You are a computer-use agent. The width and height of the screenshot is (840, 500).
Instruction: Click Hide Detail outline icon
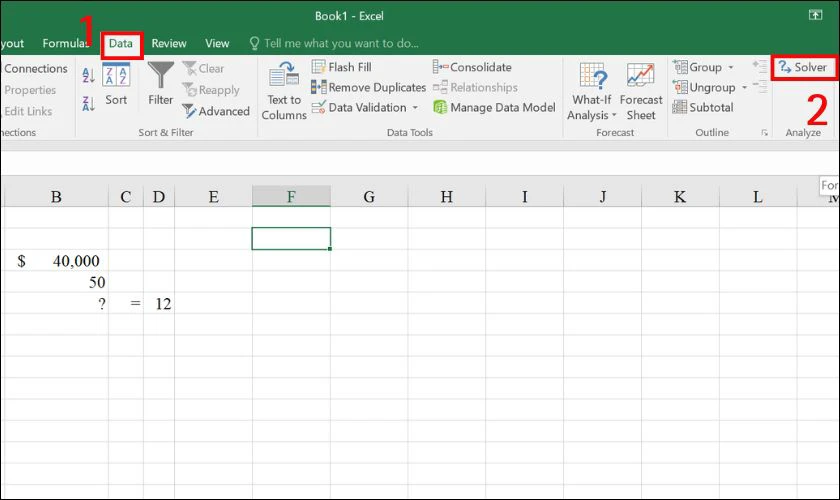[x=760, y=86]
